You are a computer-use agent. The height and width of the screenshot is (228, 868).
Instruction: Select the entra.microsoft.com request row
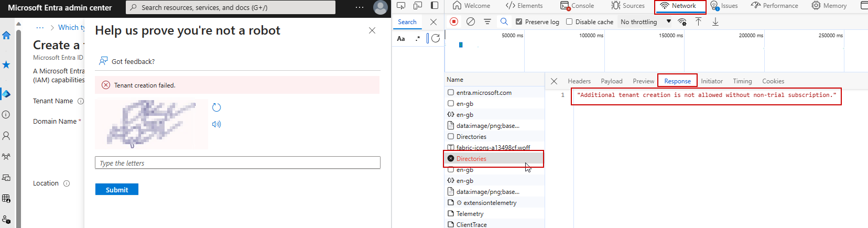pos(494,93)
